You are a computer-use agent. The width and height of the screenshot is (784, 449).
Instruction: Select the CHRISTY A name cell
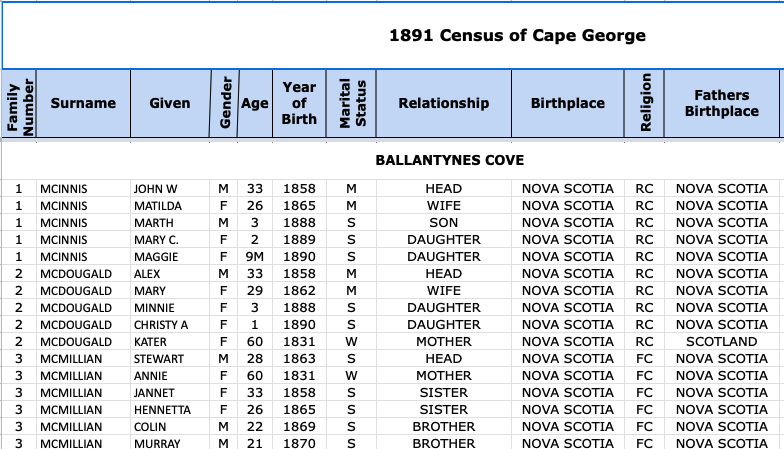point(161,325)
